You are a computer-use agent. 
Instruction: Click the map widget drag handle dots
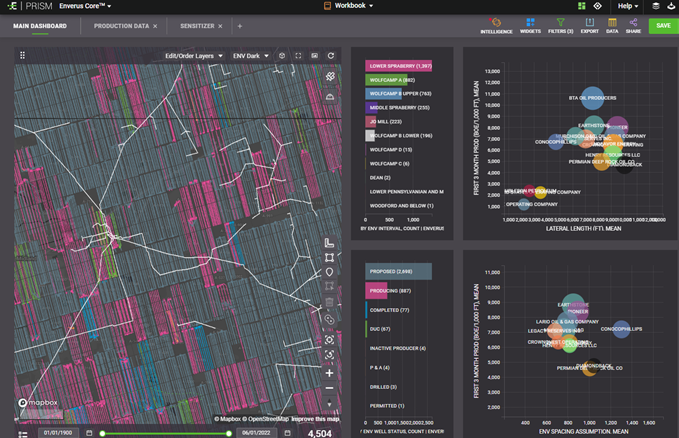(x=23, y=55)
